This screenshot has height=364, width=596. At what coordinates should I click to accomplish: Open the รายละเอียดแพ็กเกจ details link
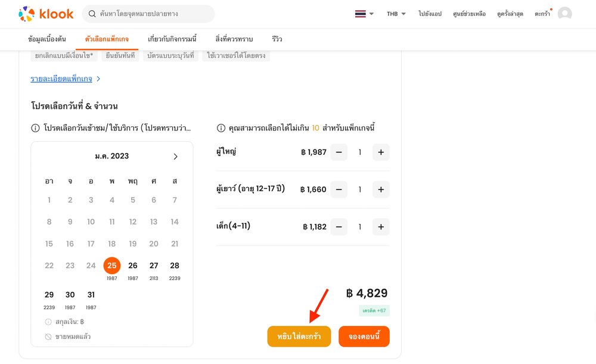click(62, 78)
